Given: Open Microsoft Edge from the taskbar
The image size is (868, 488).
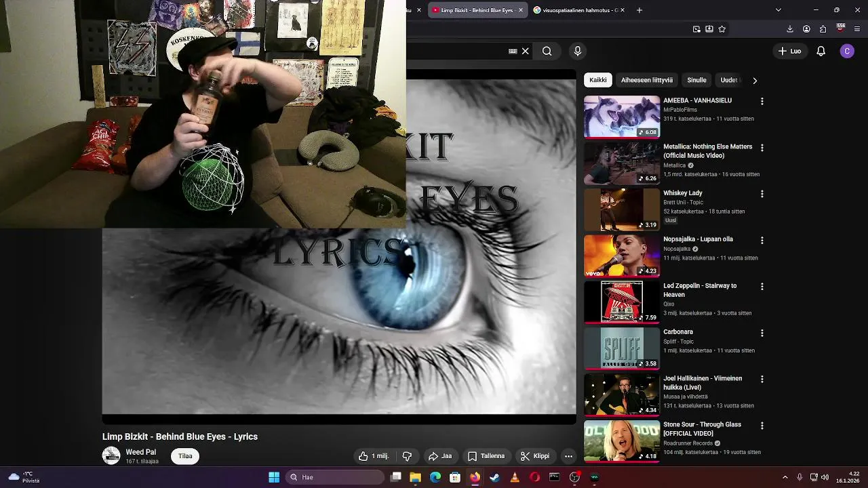Looking at the screenshot, I should point(435,477).
